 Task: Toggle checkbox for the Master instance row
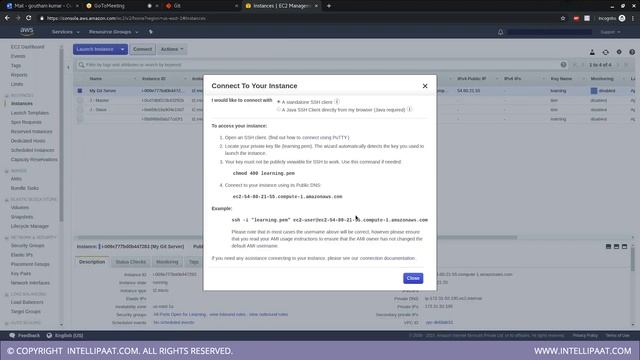point(80,100)
